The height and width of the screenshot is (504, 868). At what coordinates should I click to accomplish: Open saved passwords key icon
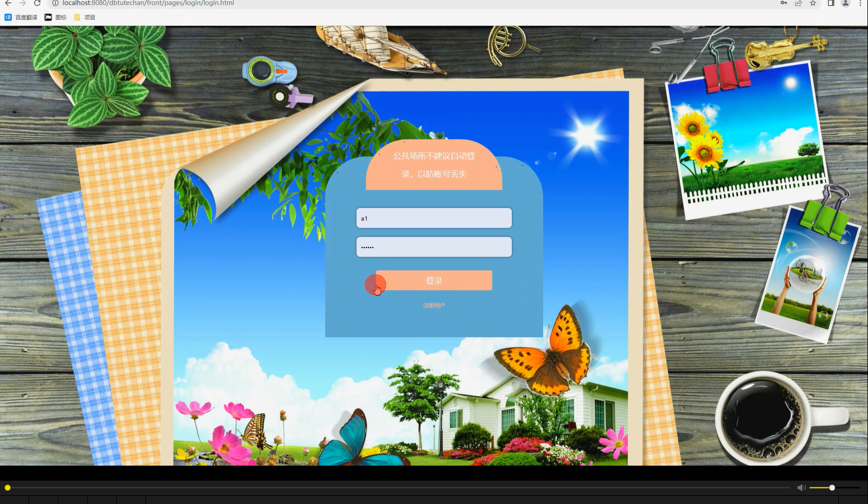tap(784, 3)
